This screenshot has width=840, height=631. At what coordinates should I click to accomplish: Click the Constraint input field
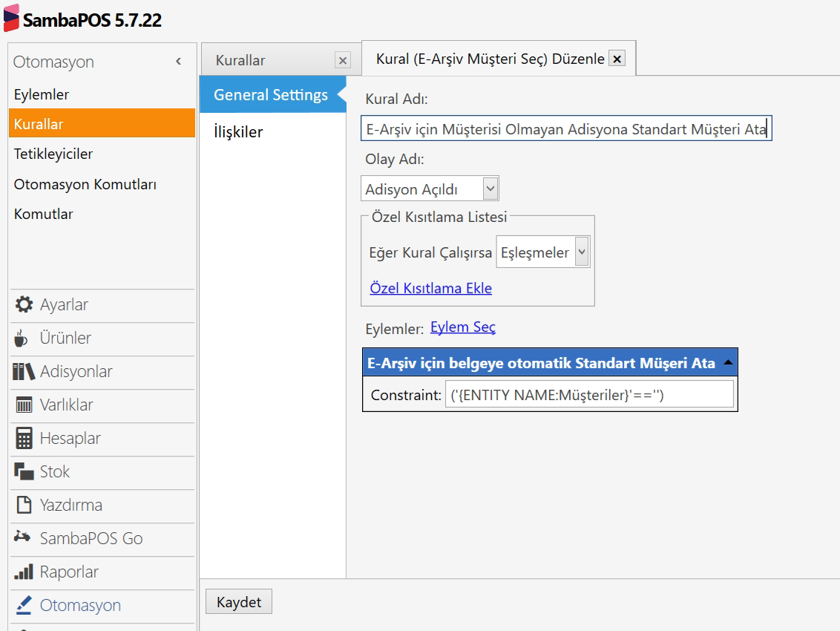coord(589,395)
